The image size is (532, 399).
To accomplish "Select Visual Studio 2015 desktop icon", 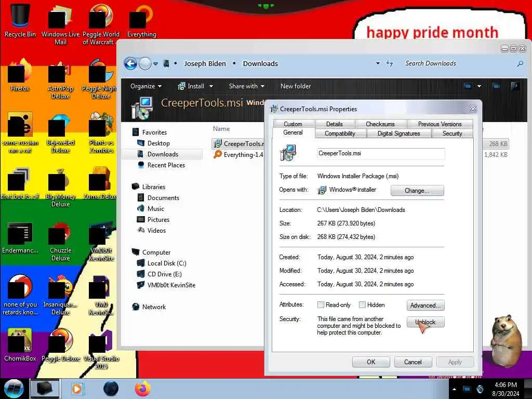I will point(101,350).
